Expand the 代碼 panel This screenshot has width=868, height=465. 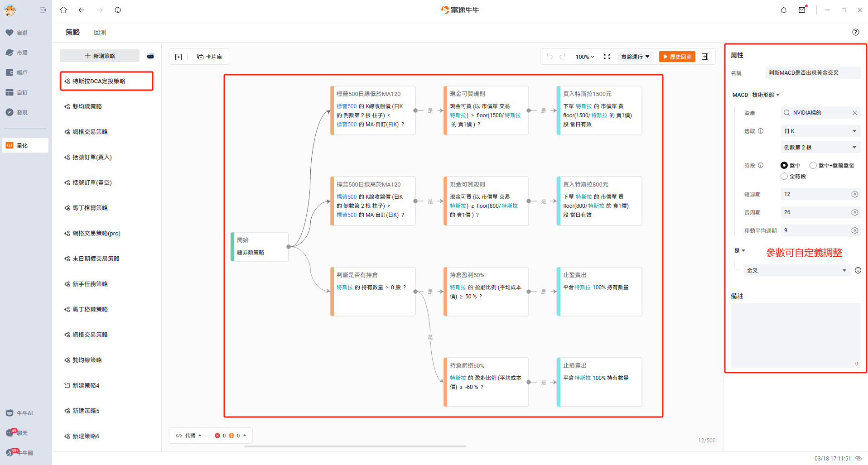coord(188,436)
